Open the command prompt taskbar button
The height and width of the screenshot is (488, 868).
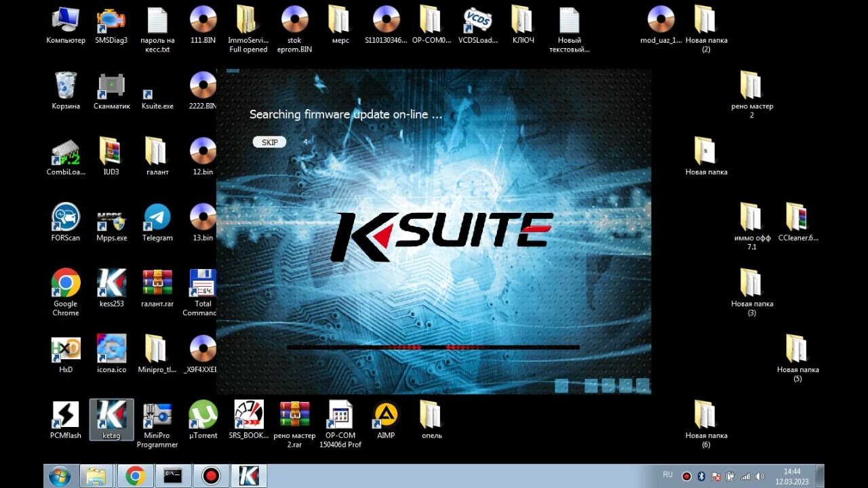tap(173, 476)
